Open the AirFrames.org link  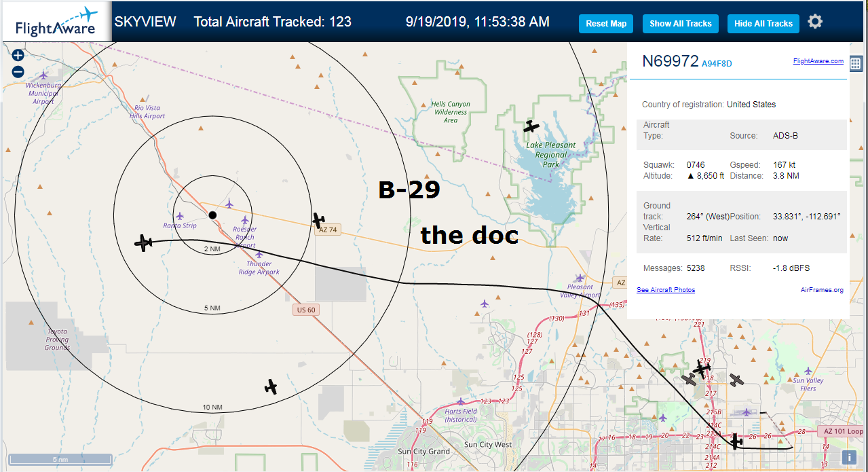pyautogui.click(x=822, y=290)
